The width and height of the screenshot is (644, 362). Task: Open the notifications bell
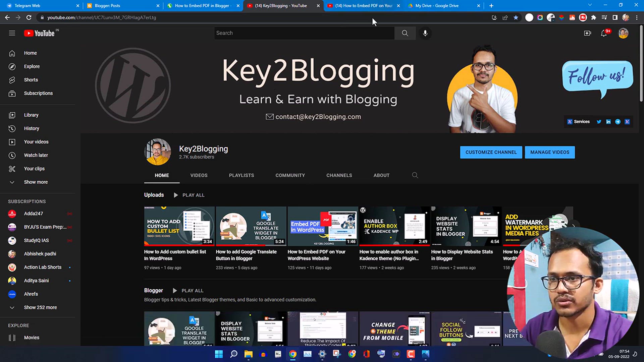coord(604,33)
